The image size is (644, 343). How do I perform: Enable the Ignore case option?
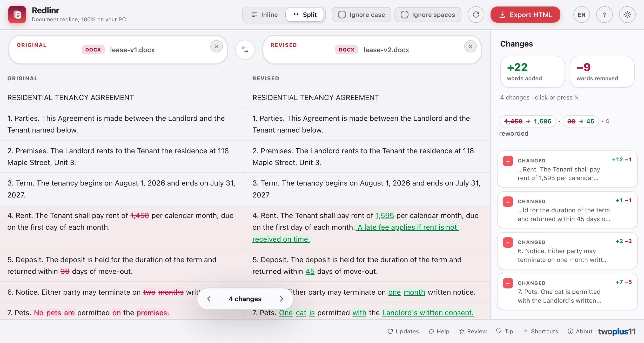pos(361,15)
